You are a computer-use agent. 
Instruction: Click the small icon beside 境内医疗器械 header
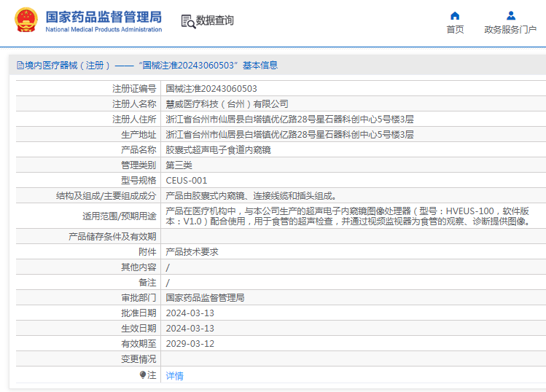click(x=20, y=66)
